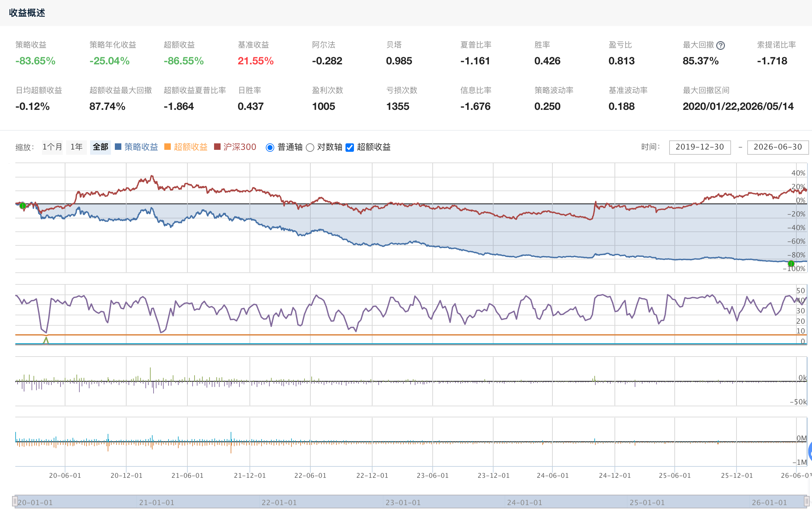Image resolution: width=812 pixels, height=509 pixels.
Task: Click the green drawdown end marker dot
Action: coord(791,263)
